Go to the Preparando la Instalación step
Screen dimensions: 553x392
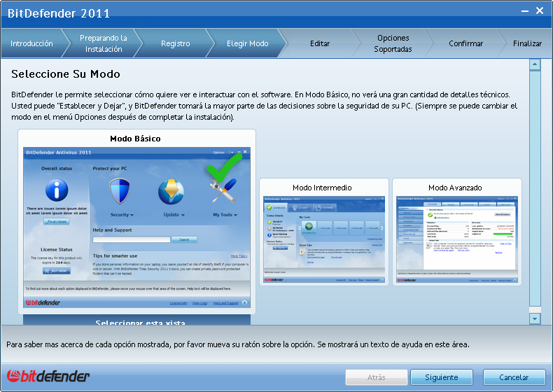click(x=104, y=43)
